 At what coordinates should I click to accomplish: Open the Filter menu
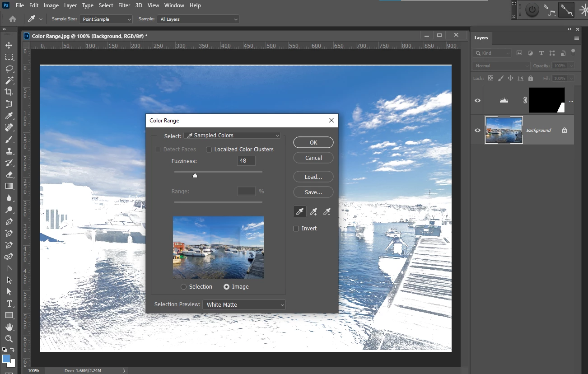tap(125, 5)
